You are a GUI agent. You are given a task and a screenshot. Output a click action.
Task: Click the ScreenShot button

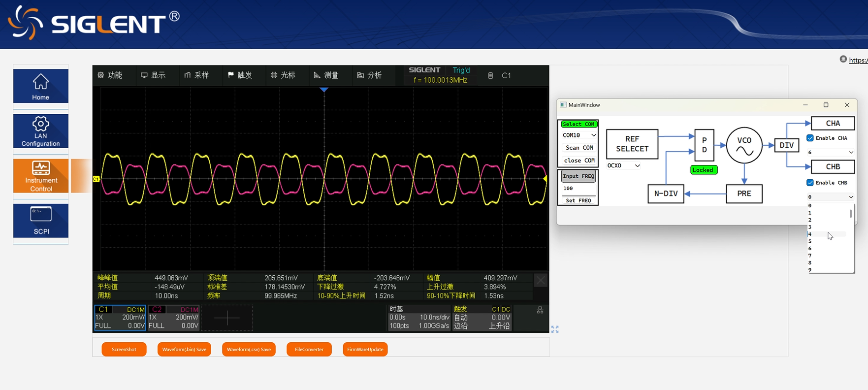coord(124,349)
